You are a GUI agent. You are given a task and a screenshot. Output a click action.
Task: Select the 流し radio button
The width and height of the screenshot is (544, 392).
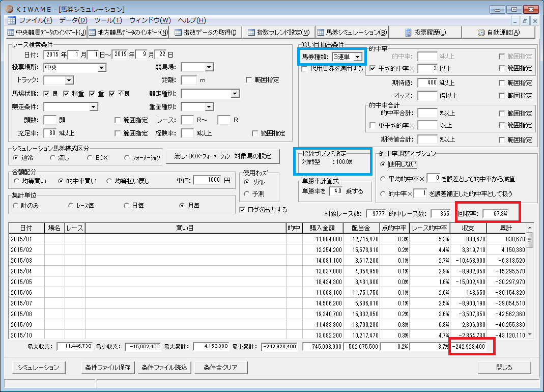53,158
